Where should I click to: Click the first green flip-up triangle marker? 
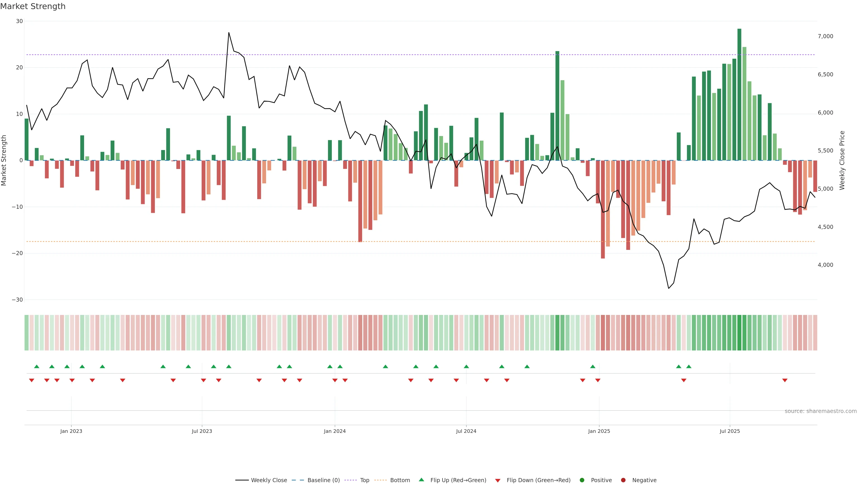point(37,366)
